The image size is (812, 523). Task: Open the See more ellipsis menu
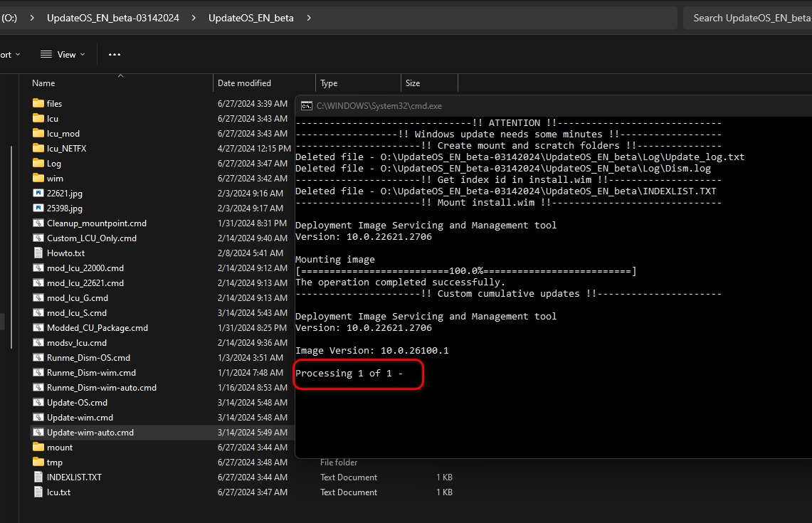pyautogui.click(x=115, y=54)
